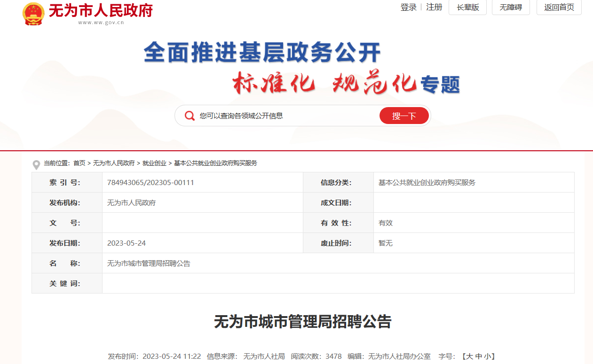
Task: Click the article headline 无为市城市管理局招聘公告
Action: click(x=303, y=322)
